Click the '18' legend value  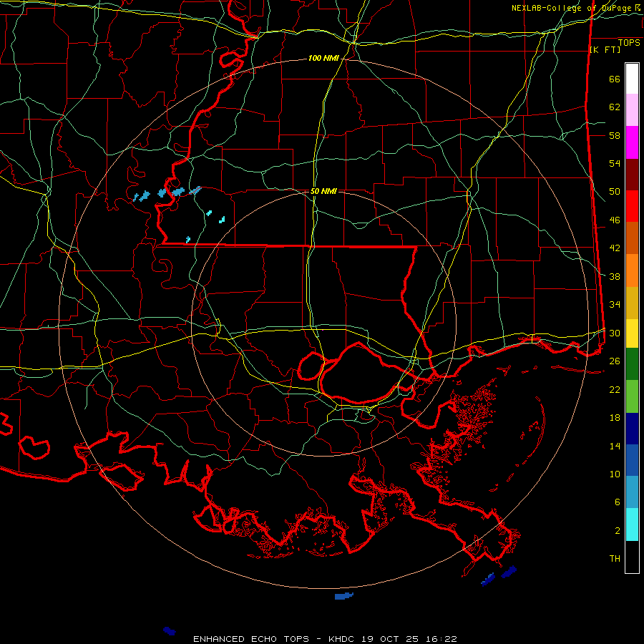(615, 418)
